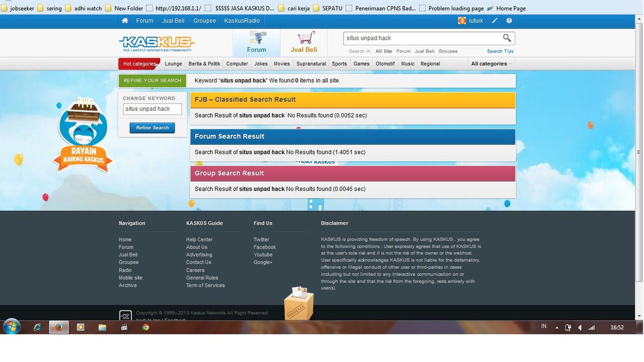This screenshot has height=362, width=644.
Task: Open the Computer category
Action: [x=237, y=64]
